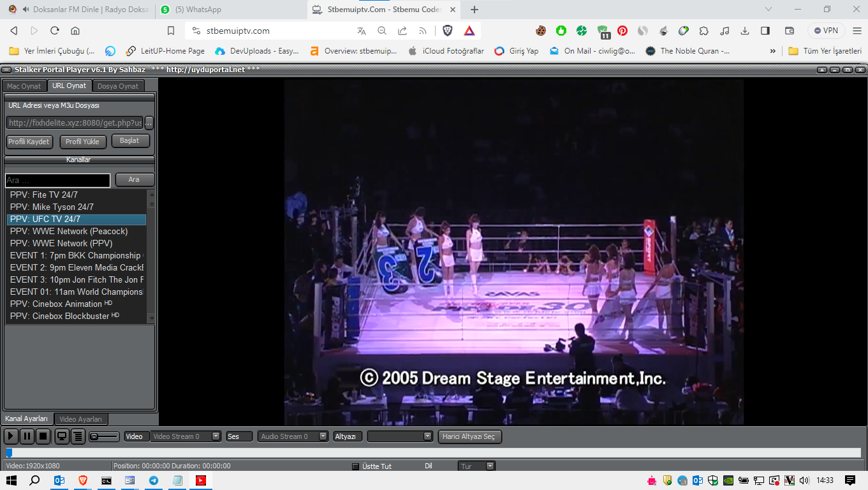
Task: Open Brave Shields lion icon
Action: tap(448, 31)
